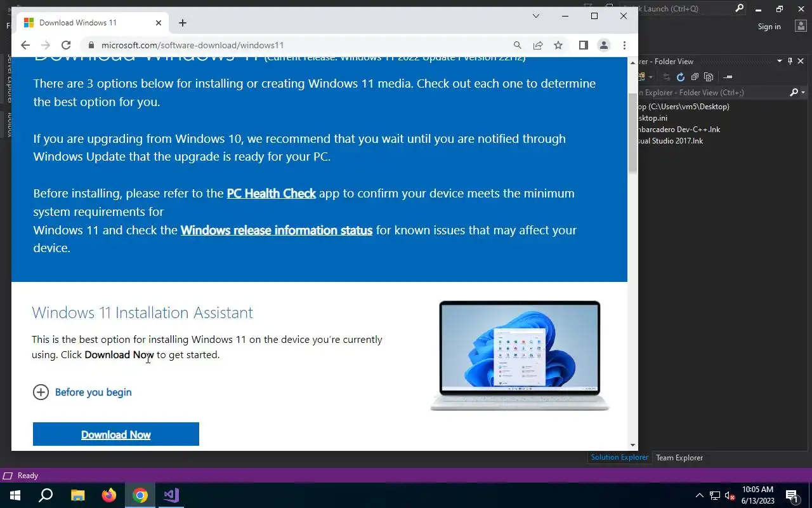
Task: Click the webpage scroll up arrow
Action: pyautogui.click(x=632, y=62)
